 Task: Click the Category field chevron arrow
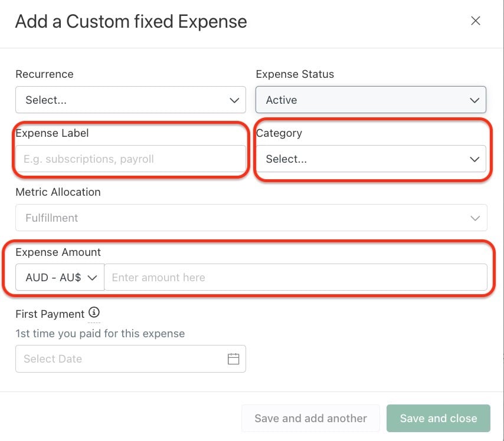tap(474, 159)
